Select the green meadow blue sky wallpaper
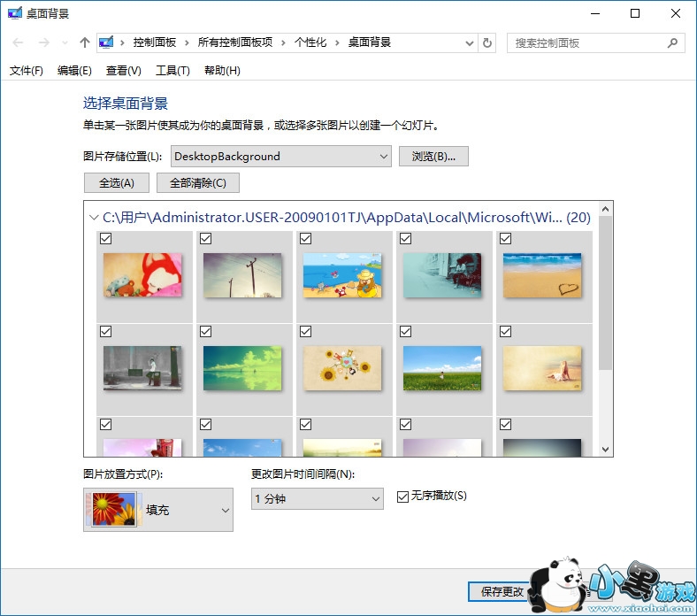 point(443,368)
